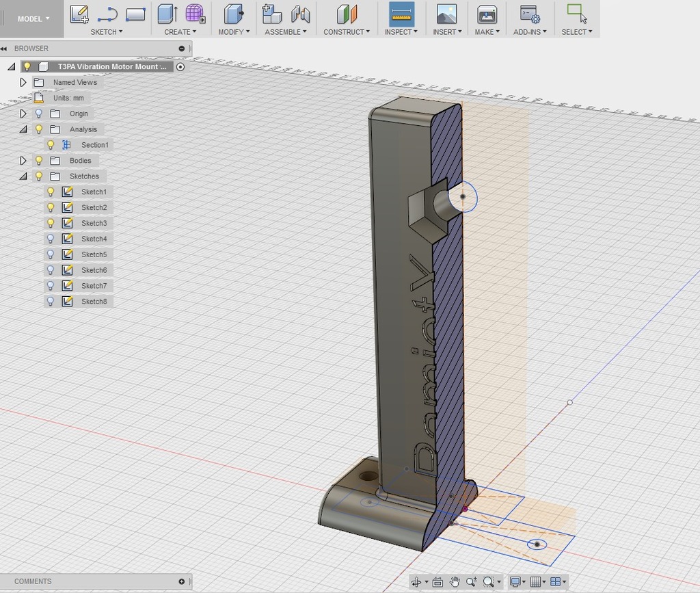Open the MODEL workspace dropdown
Image resolution: width=700 pixels, height=593 pixels.
pos(33,18)
